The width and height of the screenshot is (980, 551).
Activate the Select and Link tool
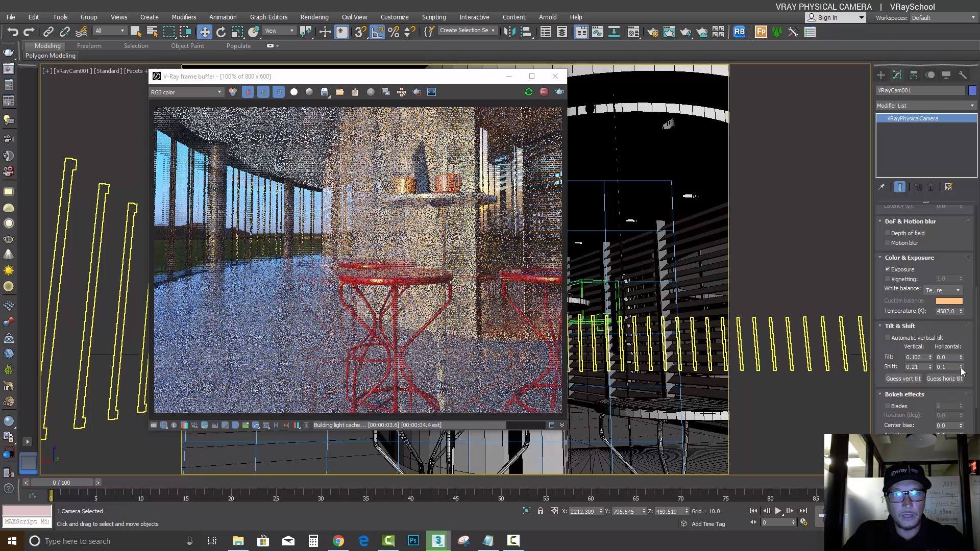click(48, 32)
